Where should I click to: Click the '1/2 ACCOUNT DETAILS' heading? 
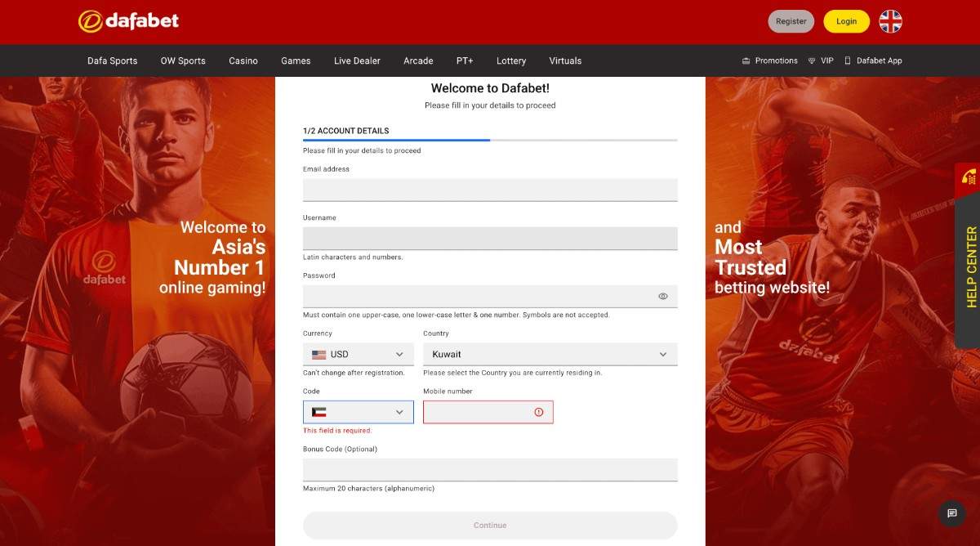coord(346,131)
